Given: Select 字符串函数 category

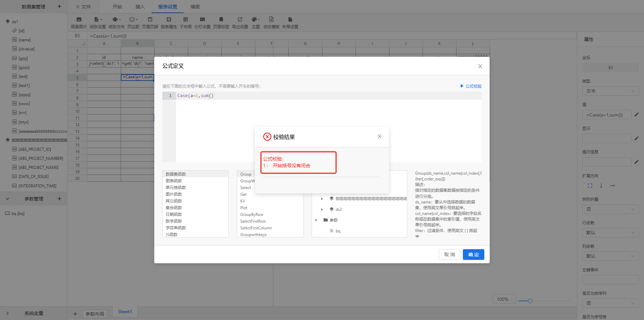Looking at the screenshot, I should (x=176, y=228).
